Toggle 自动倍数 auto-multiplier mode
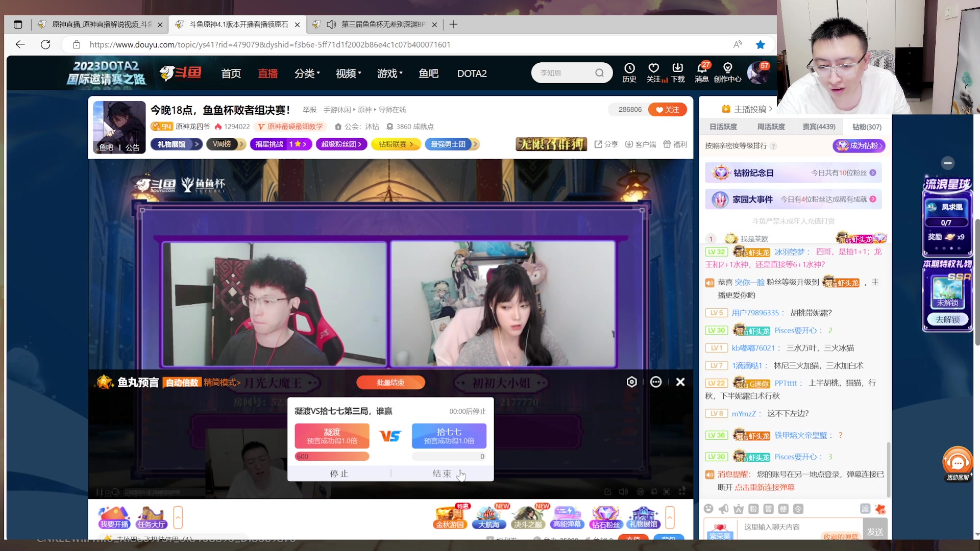 (x=182, y=383)
